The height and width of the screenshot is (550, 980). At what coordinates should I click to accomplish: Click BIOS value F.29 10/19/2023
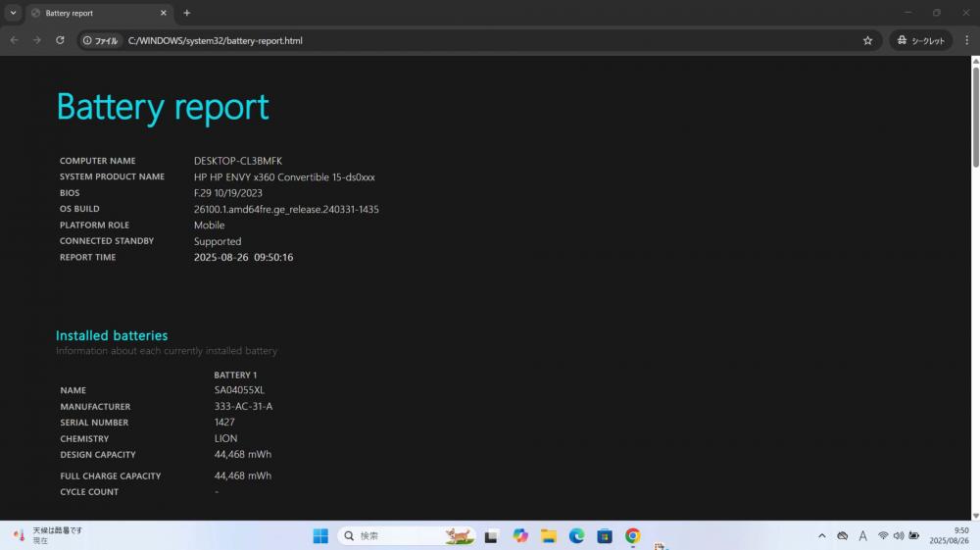pos(228,193)
